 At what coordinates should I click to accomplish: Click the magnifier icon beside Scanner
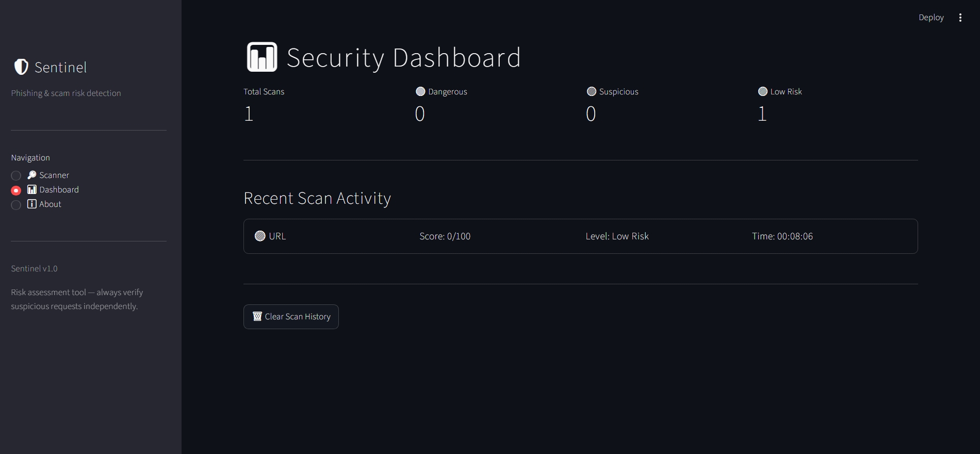click(32, 175)
